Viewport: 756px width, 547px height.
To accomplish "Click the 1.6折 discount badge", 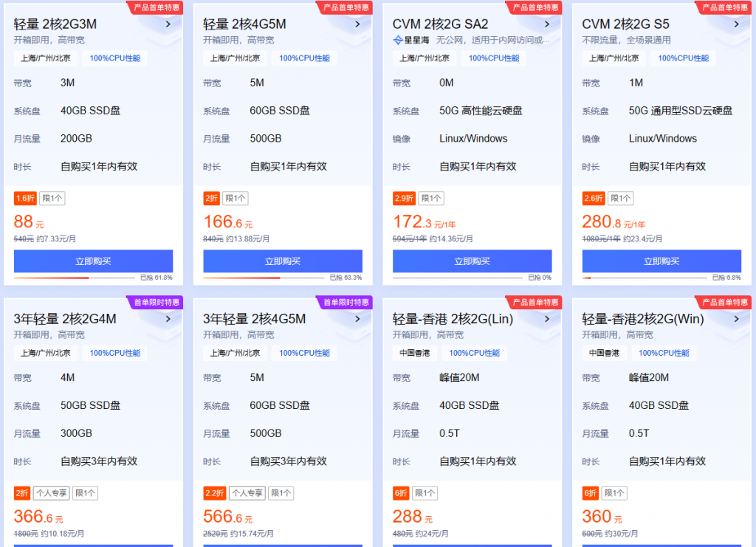I will tap(25, 198).
